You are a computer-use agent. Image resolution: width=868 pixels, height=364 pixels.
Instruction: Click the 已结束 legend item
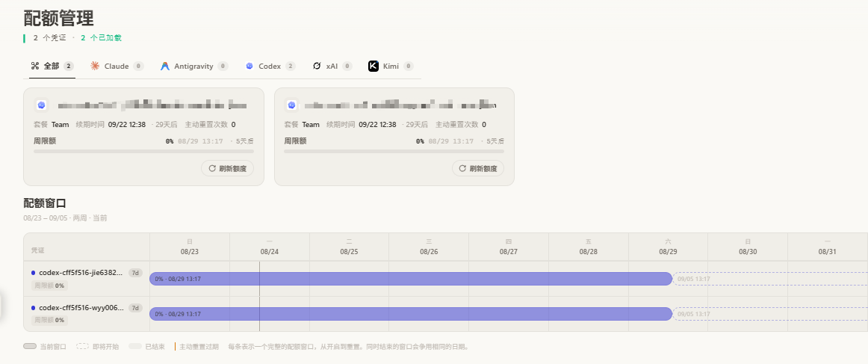[x=146, y=347]
